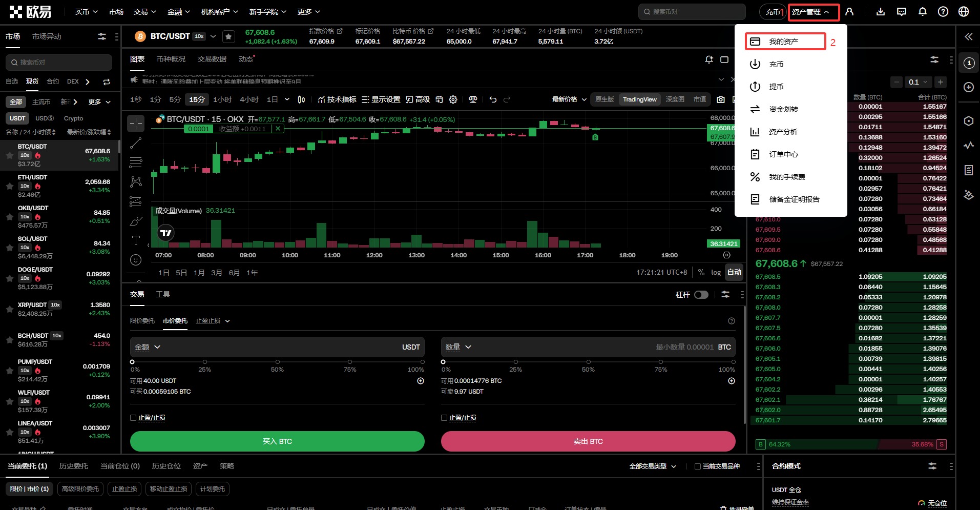Open the language globe icon

[964, 11]
